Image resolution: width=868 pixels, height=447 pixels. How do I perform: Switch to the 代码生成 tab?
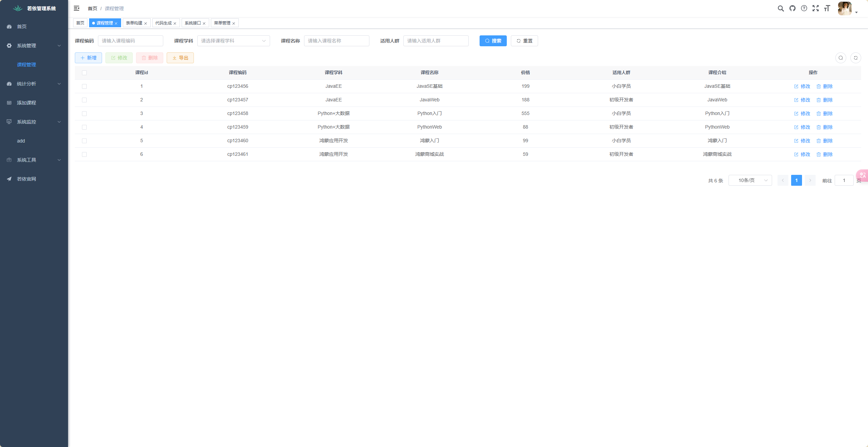pos(163,23)
